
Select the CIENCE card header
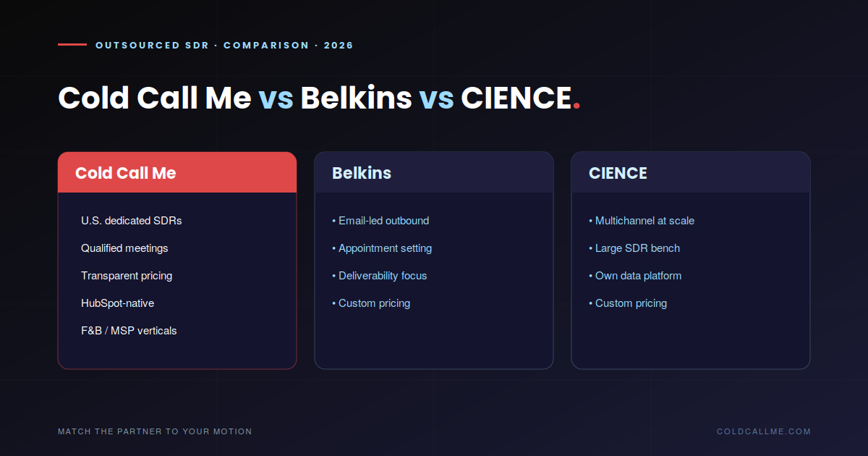[x=691, y=172]
